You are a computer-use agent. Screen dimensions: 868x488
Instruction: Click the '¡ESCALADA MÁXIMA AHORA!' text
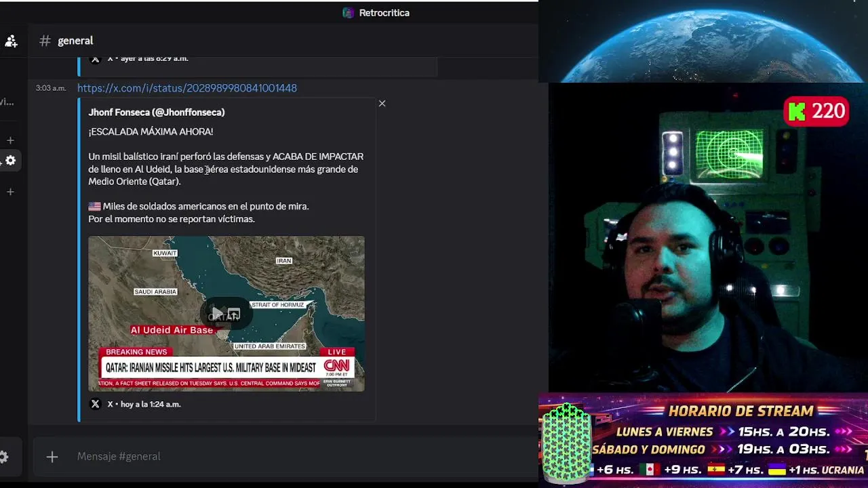tap(151, 131)
